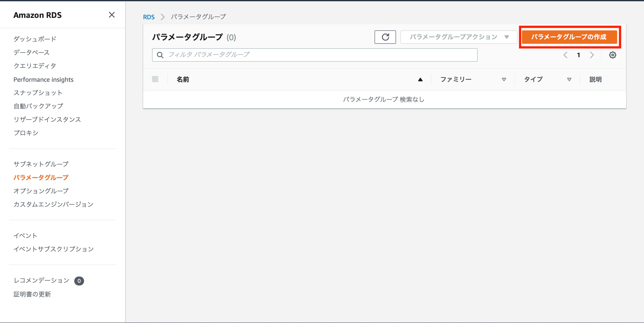Go to the previous page arrow

tap(565, 55)
